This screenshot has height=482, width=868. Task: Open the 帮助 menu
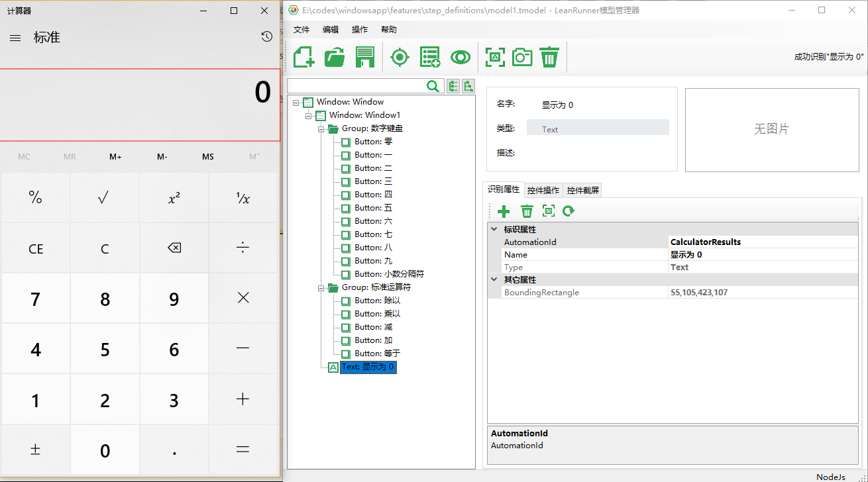point(389,30)
